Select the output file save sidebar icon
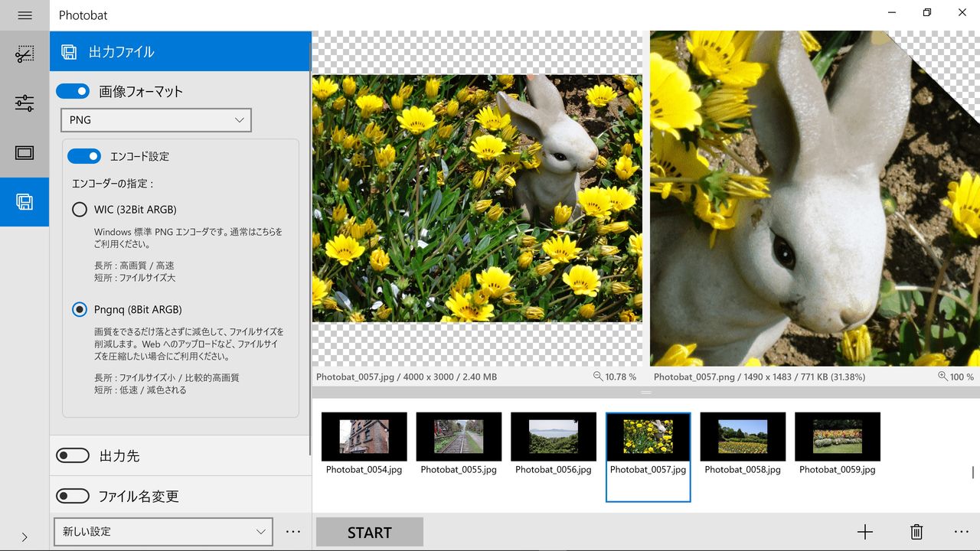 click(x=24, y=202)
